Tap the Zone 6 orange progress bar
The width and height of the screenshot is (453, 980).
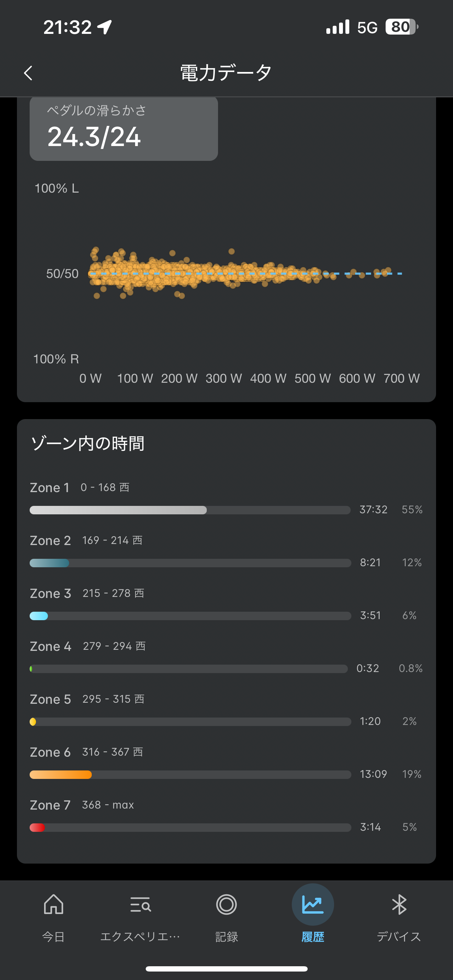[x=61, y=775]
